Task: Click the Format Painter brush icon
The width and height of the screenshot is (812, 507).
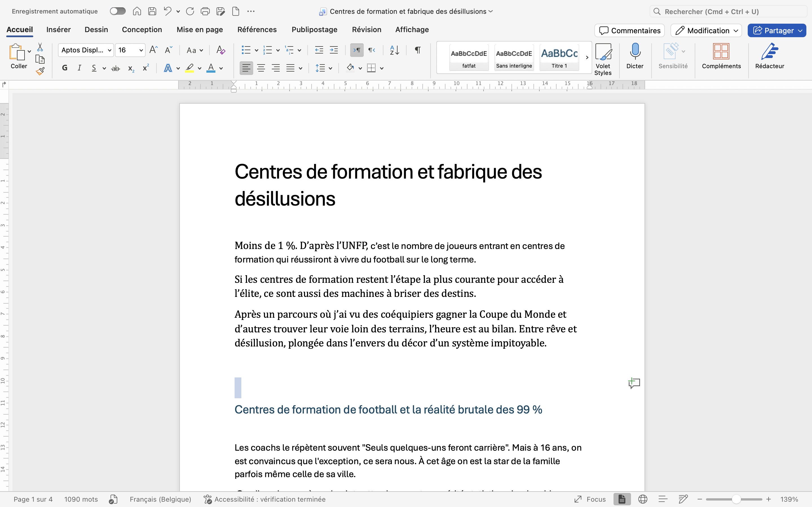Action: coord(40,71)
